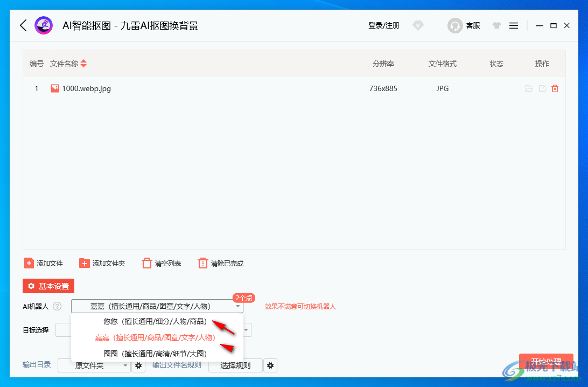This screenshot has height=387, width=588.
Task: Click the 开始处理 button
Action: 546,361
